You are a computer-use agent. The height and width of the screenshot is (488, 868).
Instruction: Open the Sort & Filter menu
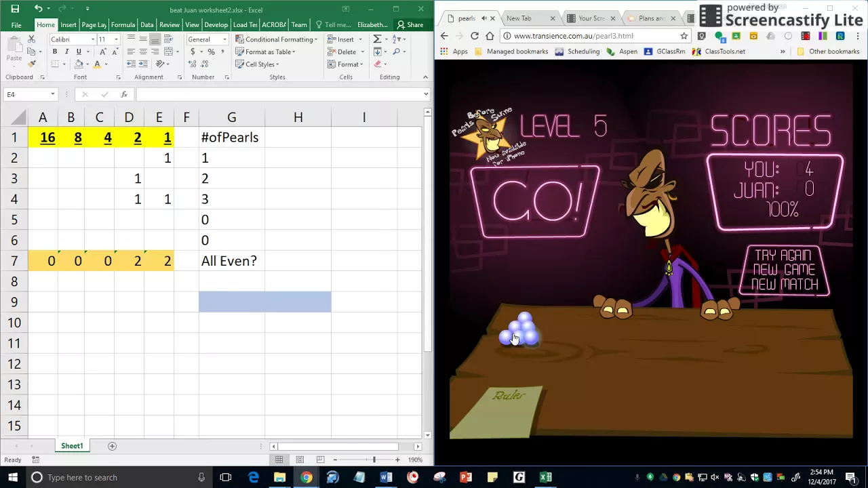(x=398, y=39)
